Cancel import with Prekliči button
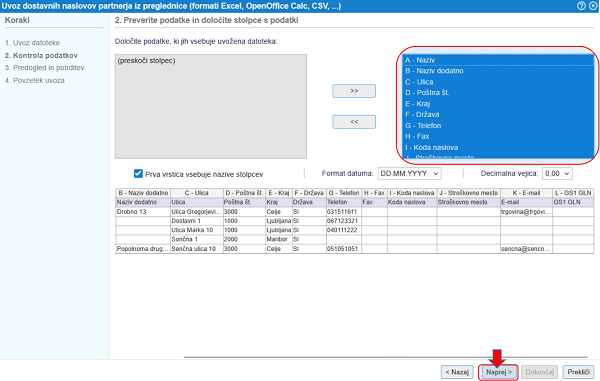Screen dimensions: 600x381 point(578,372)
